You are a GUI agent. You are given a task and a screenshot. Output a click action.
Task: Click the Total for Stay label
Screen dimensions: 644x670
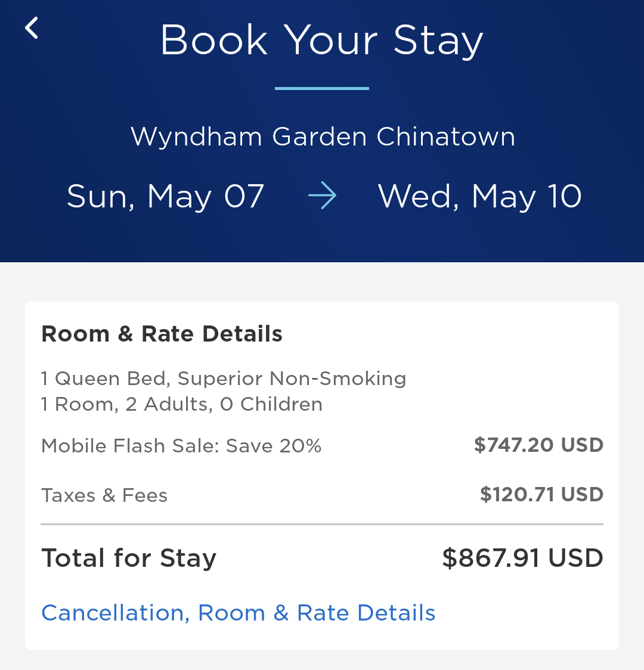[x=129, y=558]
